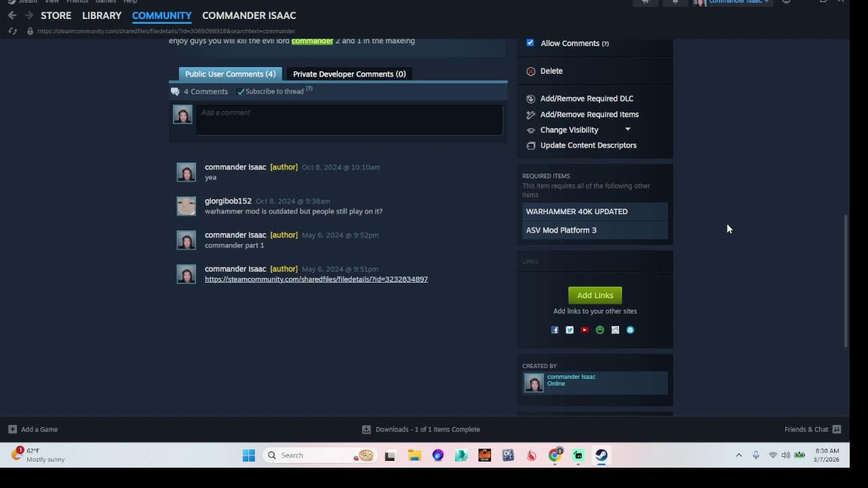
Task: Click the comment text 'commander part 1'
Action: (234, 245)
